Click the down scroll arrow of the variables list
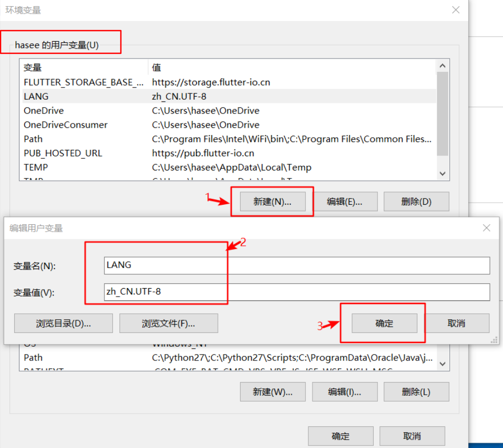Screen dimensions: 503x448 pyautogui.click(x=442, y=174)
